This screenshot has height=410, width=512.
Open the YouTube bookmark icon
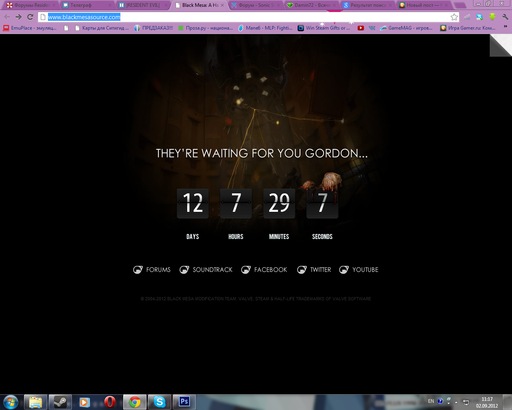(x=360, y=28)
